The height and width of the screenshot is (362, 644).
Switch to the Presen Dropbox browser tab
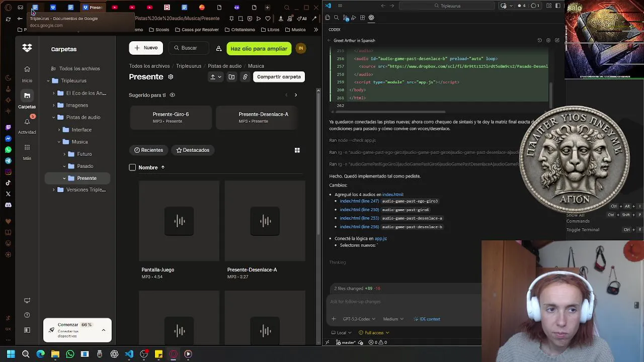93,8
